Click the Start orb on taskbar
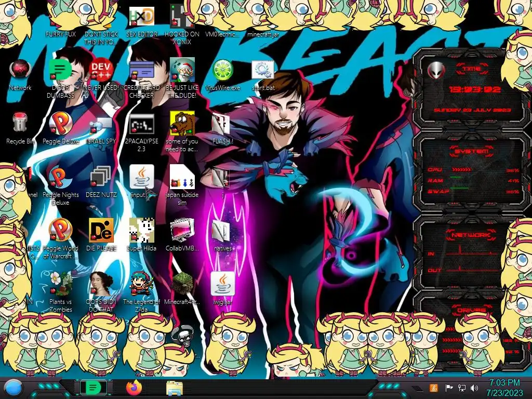The width and height of the screenshot is (532, 399). pyautogui.click(x=13, y=388)
